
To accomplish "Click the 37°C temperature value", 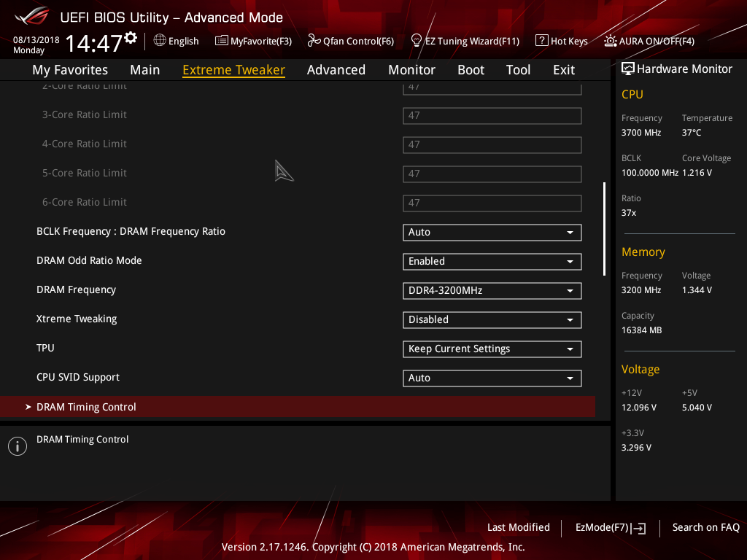I will point(692,133).
